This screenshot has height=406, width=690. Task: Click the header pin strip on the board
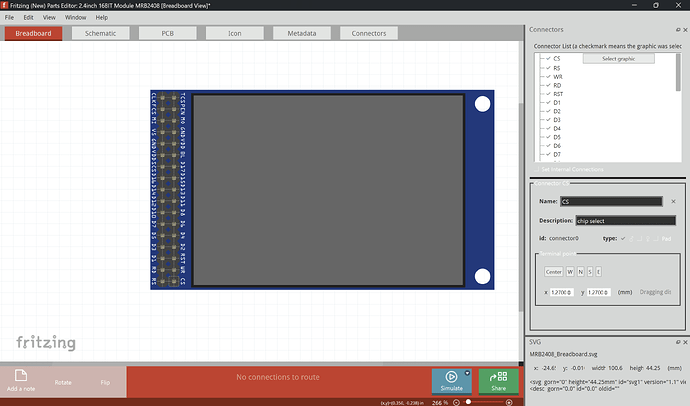(x=168, y=190)
